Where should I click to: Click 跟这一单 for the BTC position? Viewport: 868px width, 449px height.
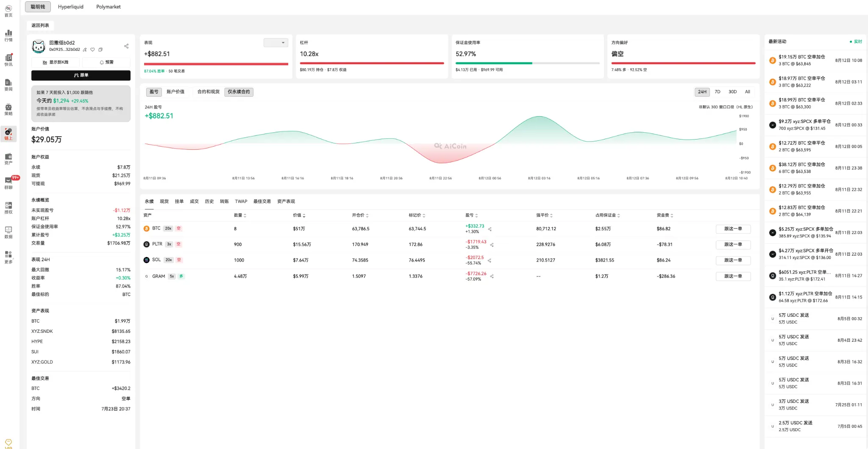[x=733, y=229]
